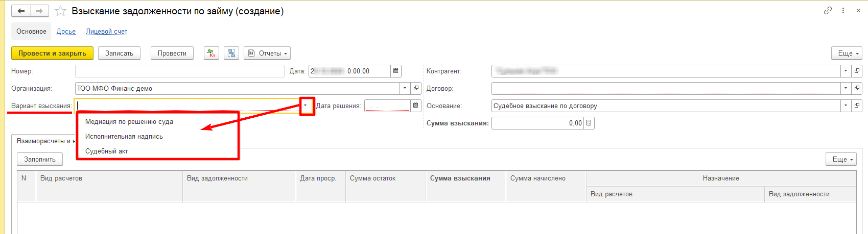Viewport: 868px width, 234px height.
Task: Expand the Вариант взыскания dropdown arrow
Action: point(307,106)
